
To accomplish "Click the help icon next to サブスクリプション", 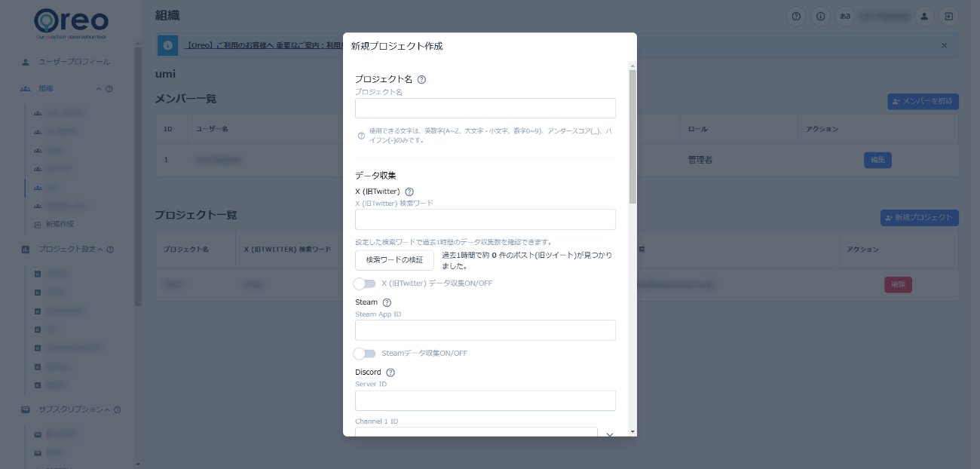I will click(117, 410).
